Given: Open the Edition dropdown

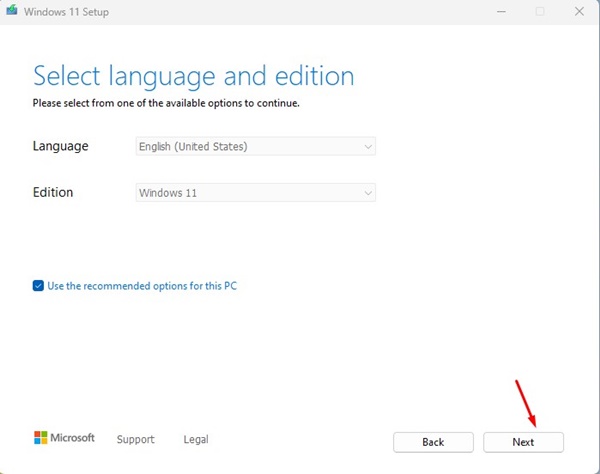Looking at the screenshot, I should [x=256, y=193].
